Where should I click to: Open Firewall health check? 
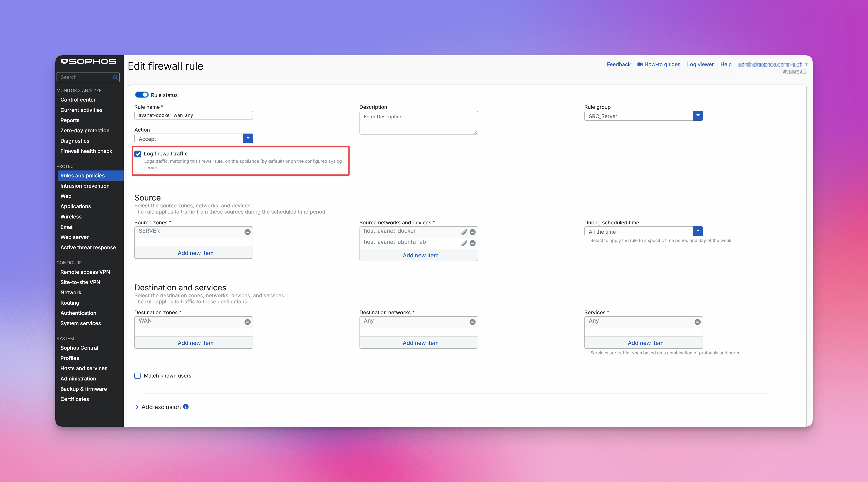pos(86,151)
